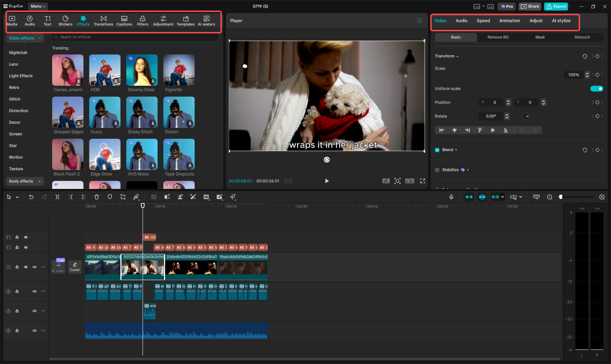This screenshot has width=611, height=364.
Task: Click the split clip icon
Action: click(57, 197)
